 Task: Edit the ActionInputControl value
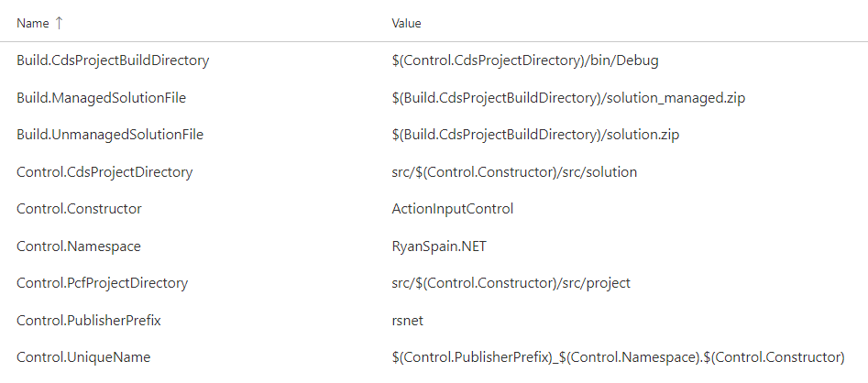click(x=453, y=209)
